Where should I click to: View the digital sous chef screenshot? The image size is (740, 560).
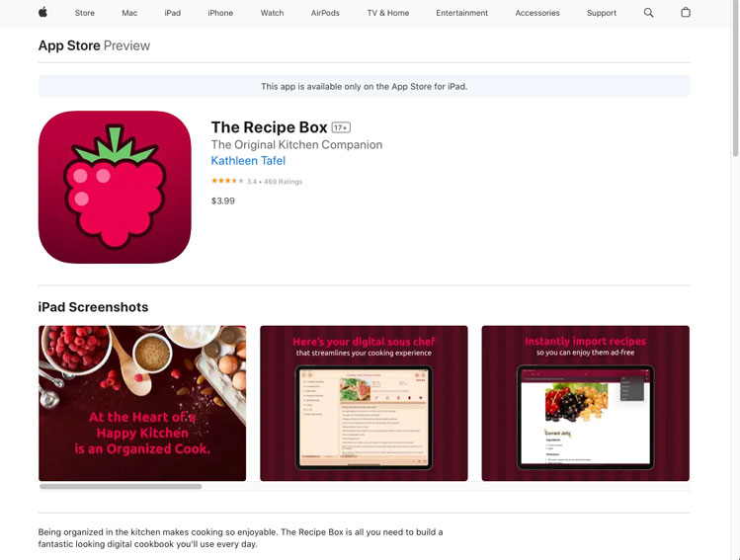point(364,403)
